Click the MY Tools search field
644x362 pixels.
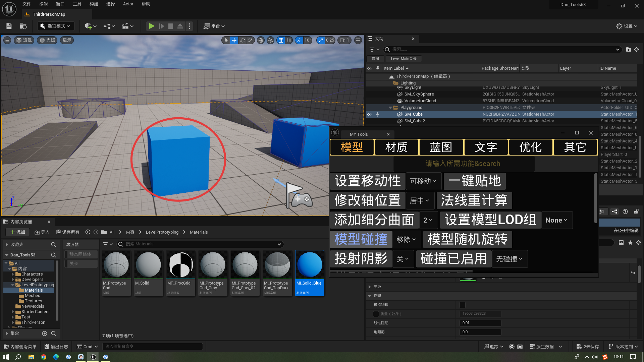click(x=464, y=164)
